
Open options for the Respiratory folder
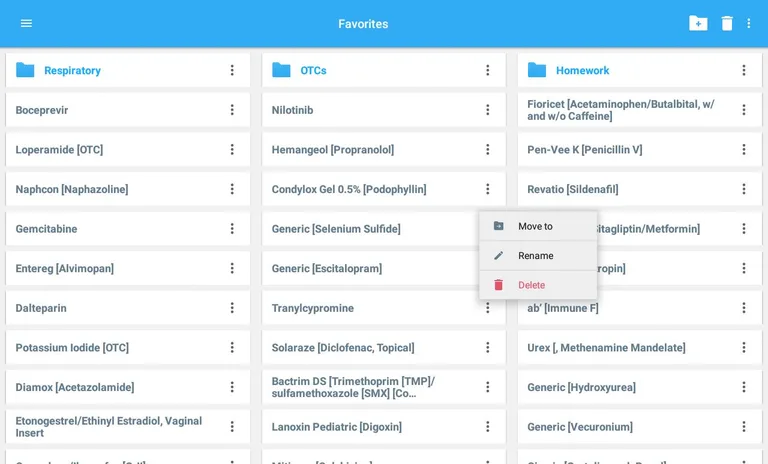click(x=232, y=70)
